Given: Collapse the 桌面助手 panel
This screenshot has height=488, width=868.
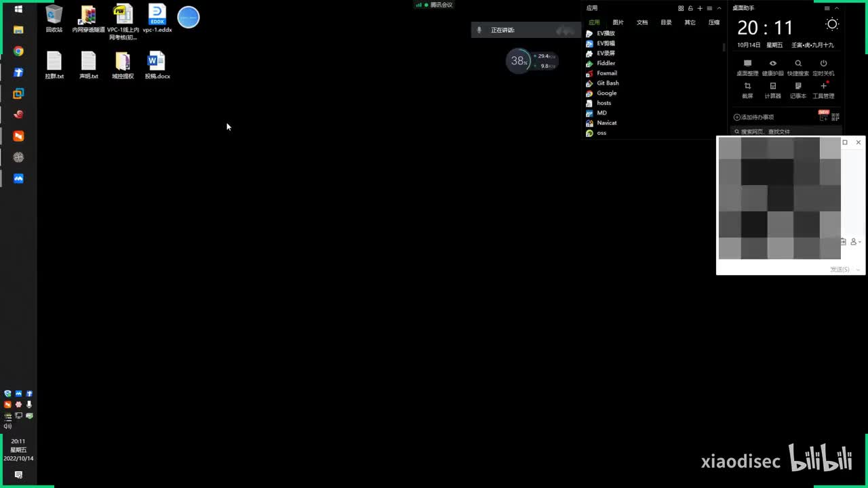Looking at the screenshot, I should pos(837,8).
